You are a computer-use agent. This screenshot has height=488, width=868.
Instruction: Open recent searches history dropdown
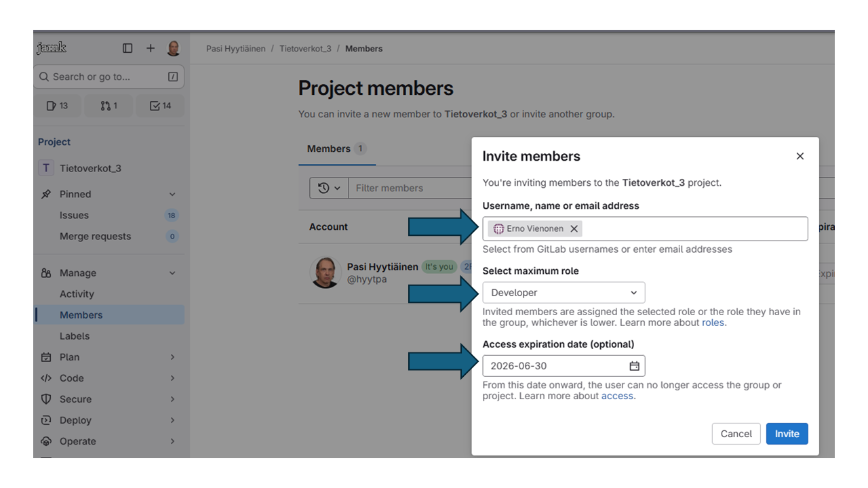[329, 188]
